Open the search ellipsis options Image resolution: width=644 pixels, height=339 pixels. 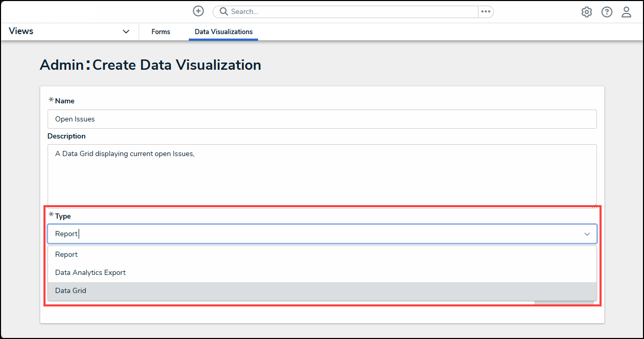485,11
